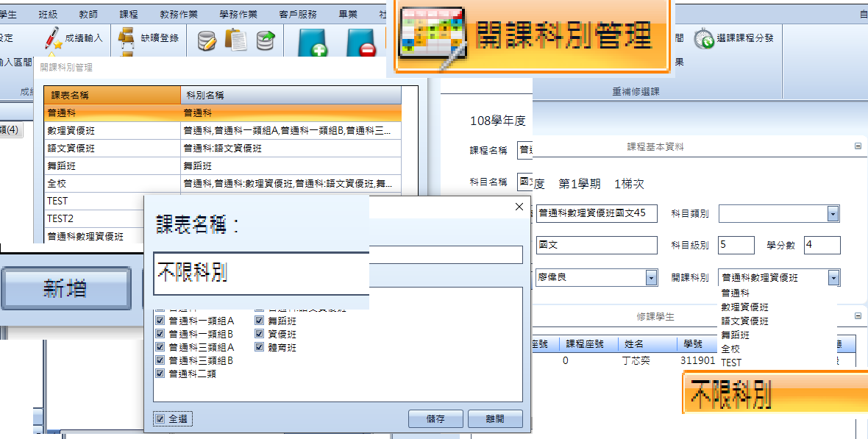Screen dimensions: 868x439
Task: Click the 科別名稱 column header
Action: [x=291, y=95]
